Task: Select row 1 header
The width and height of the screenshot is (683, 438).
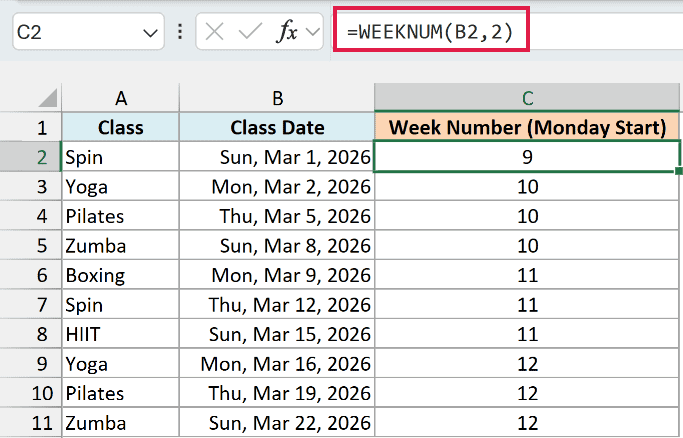Action: pyautogui.click(x=30, y=127)
